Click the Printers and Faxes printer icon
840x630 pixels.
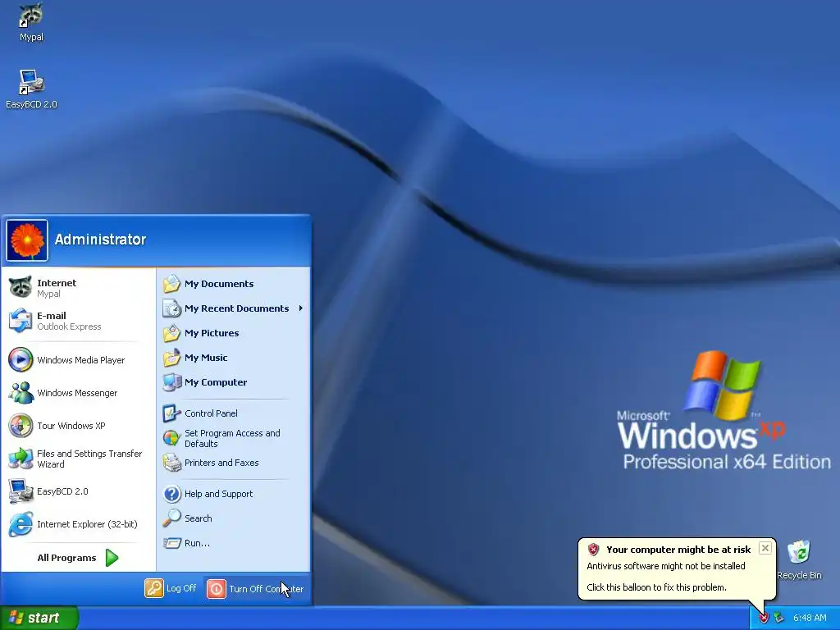pos(172,463)
